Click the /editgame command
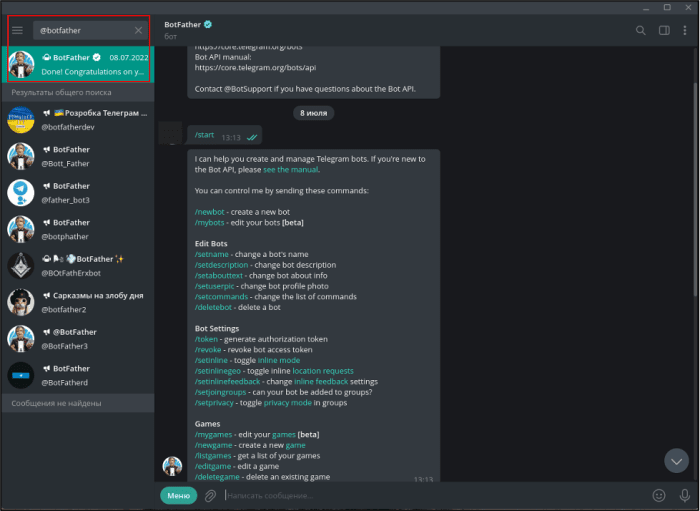This screenshot has height=511, width=700. (213, 467)
